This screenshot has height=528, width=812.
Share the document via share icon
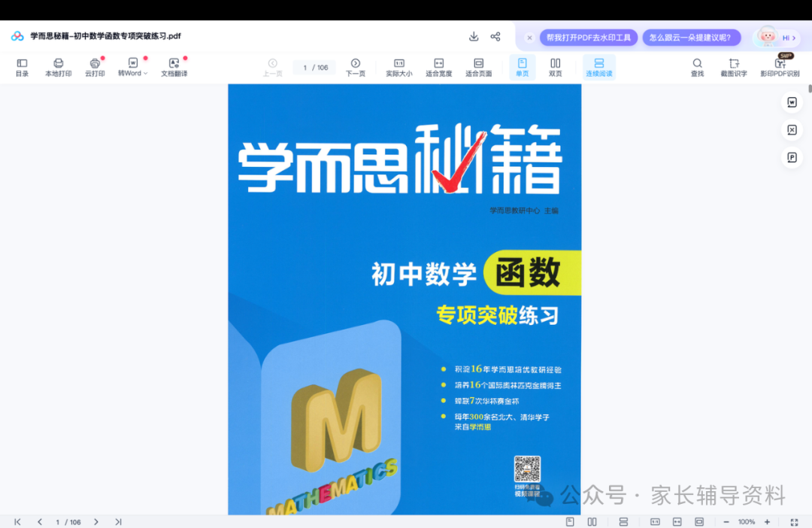(x=495, y=36)
